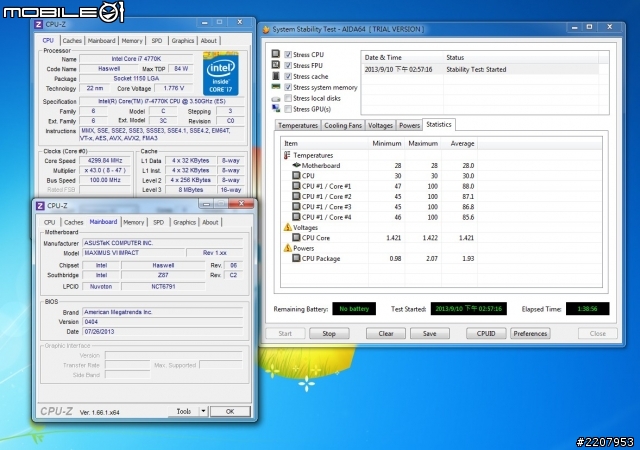Viewport: 640px width, 450px height.
Task: Click the Tools button in CPU-Z
Action: [x=184, y=411]
